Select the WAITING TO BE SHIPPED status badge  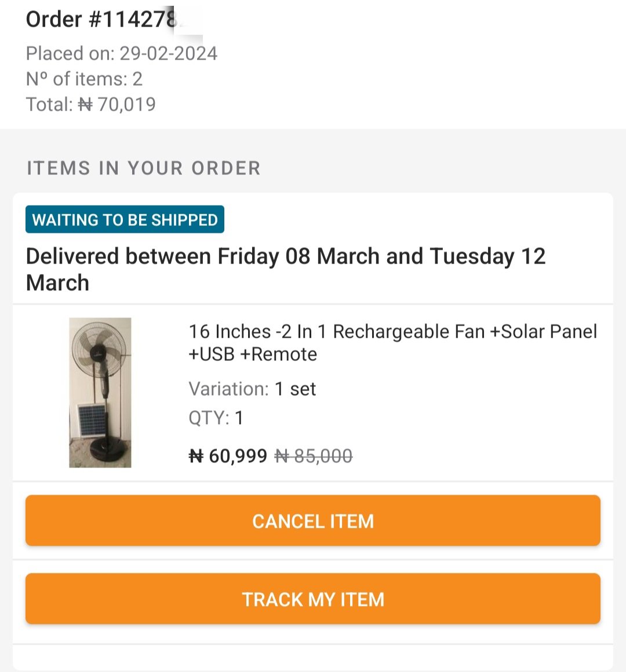coord(125,220)
